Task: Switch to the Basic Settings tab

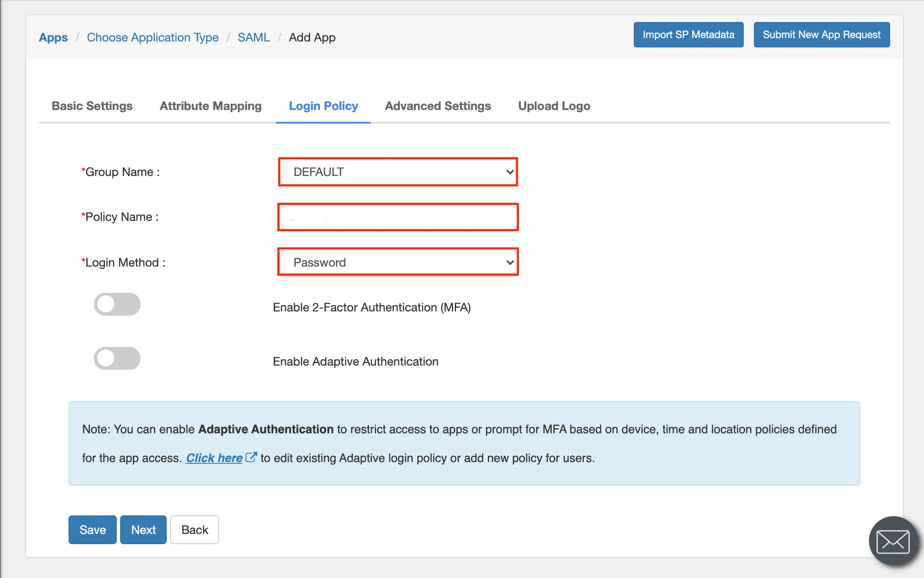Action: 92,106
